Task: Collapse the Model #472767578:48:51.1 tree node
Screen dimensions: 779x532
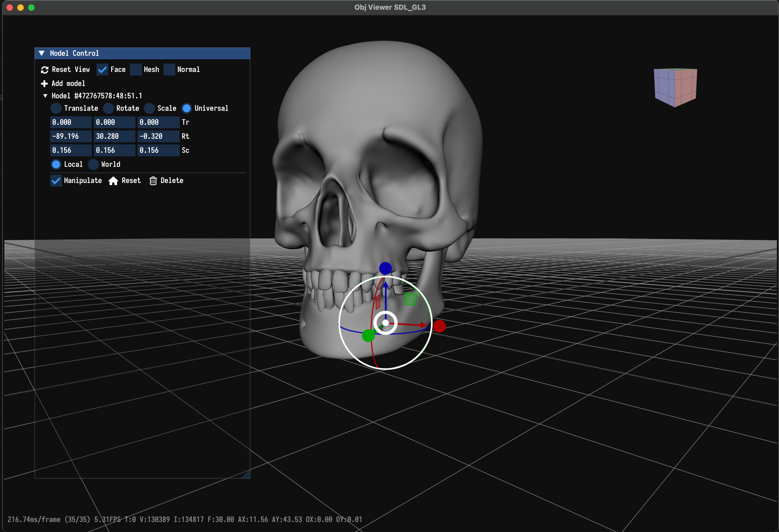Action: (x=45, y=96)
